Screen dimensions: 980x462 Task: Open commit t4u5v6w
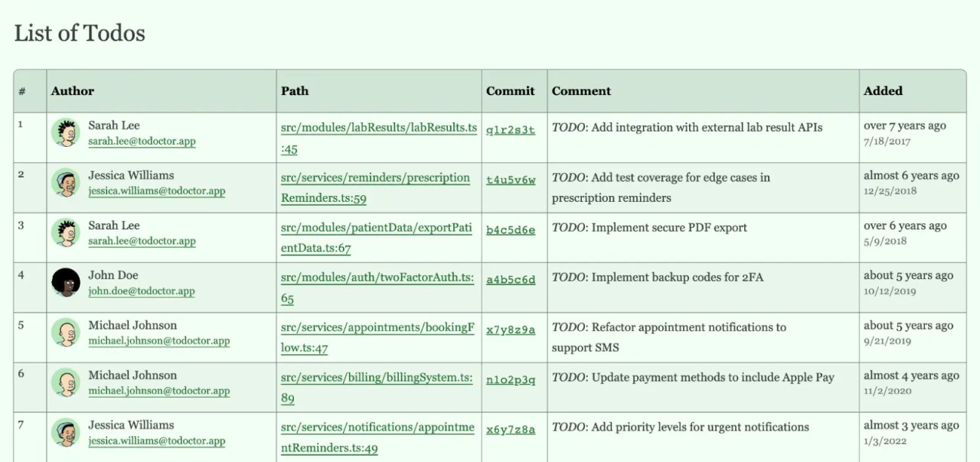click(511, 180)
